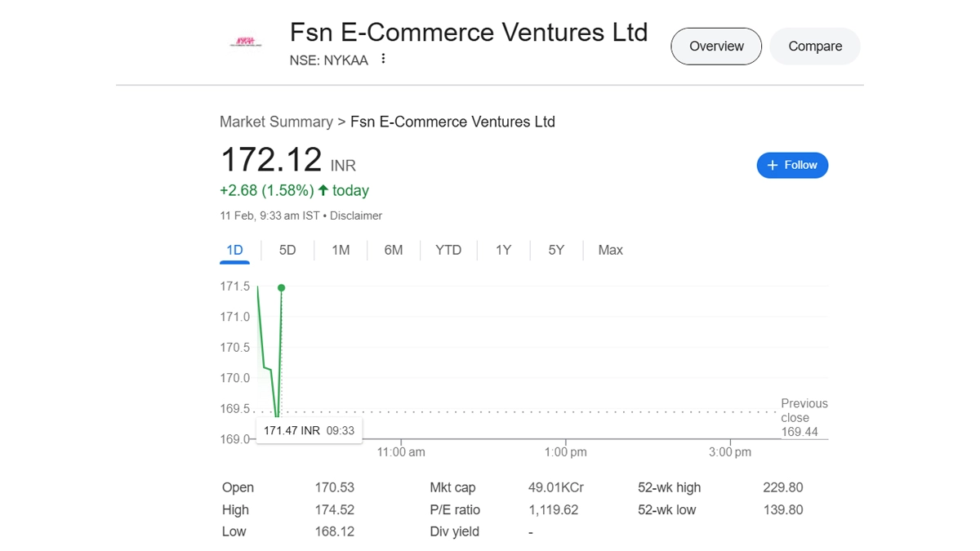
Task: Select the 1D chart range
Action: [x=234, y=251]
